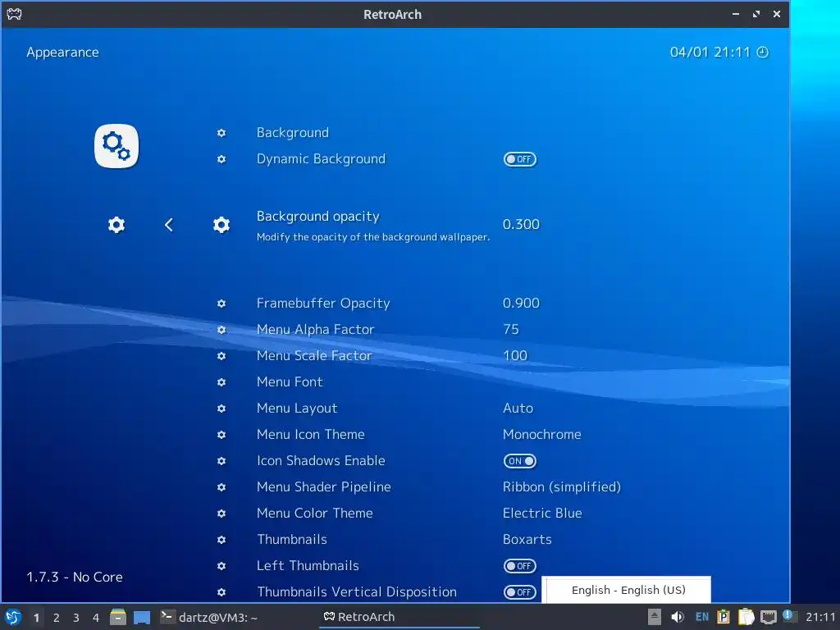Toggle the Thumbnails Vertical Disposition switch

(x=519, y=592)
